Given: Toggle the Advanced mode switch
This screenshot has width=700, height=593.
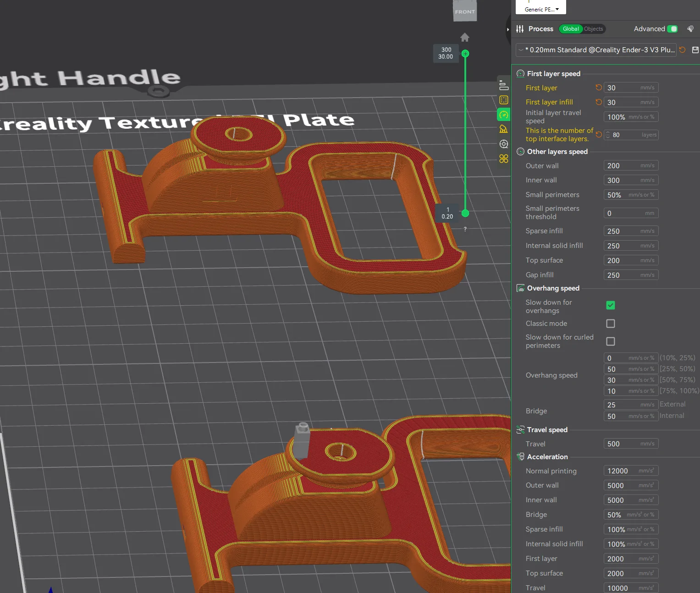Looking at the screenshot, I should [x=672, y=29].
